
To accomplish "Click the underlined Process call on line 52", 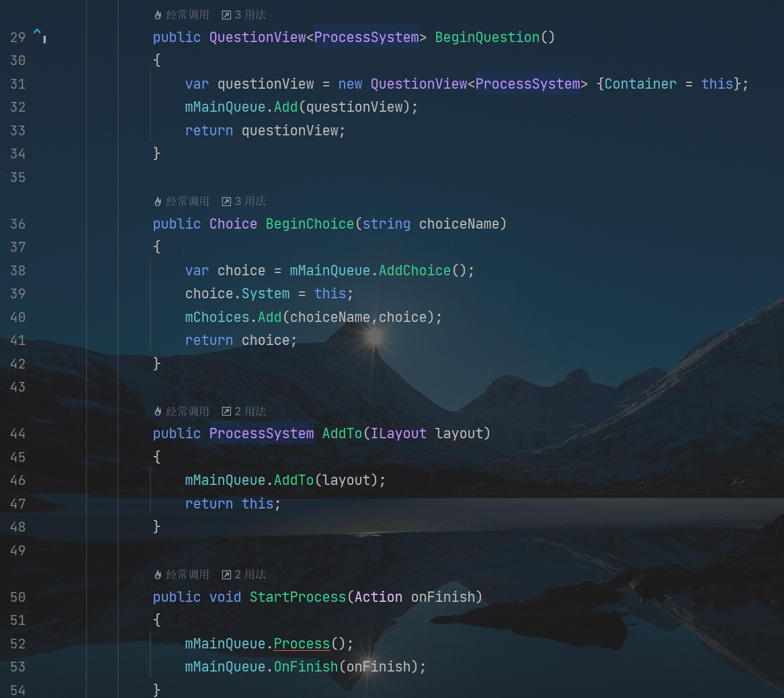I will tap(302, 644).
